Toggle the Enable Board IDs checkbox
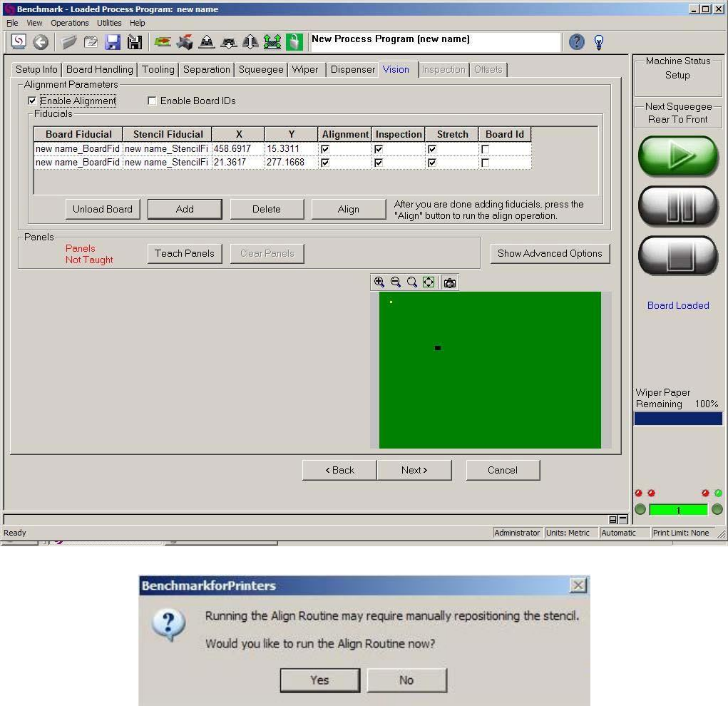Image resolution: width=728 pixels, height=706 pixels. pyautogui.click(x=152, y=101)
